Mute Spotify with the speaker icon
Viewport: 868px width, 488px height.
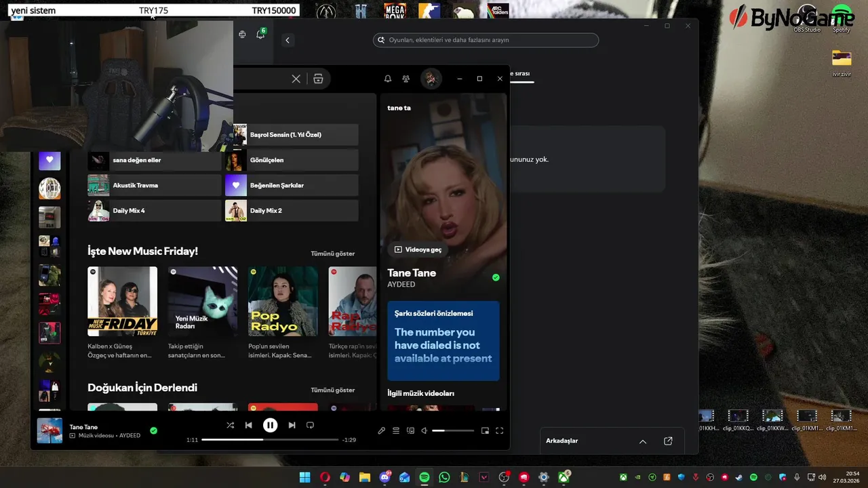(x=425, y=430)
